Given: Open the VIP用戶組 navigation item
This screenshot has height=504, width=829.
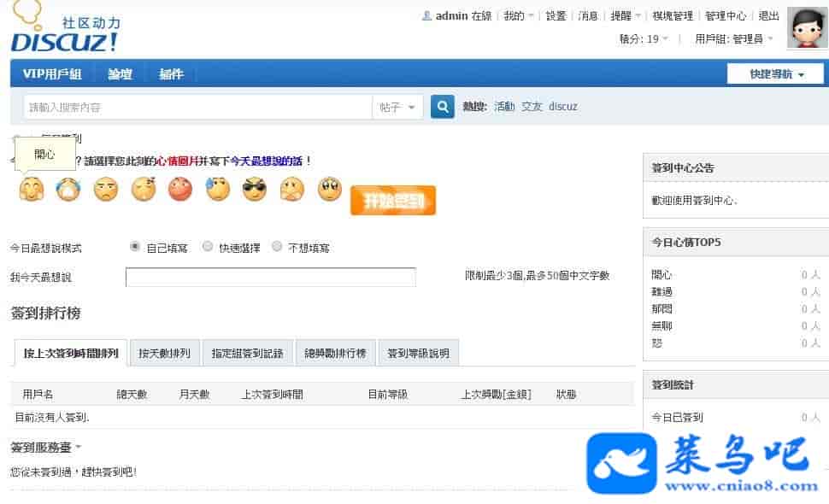Looking at the screenshot, I should coord(52,74).
